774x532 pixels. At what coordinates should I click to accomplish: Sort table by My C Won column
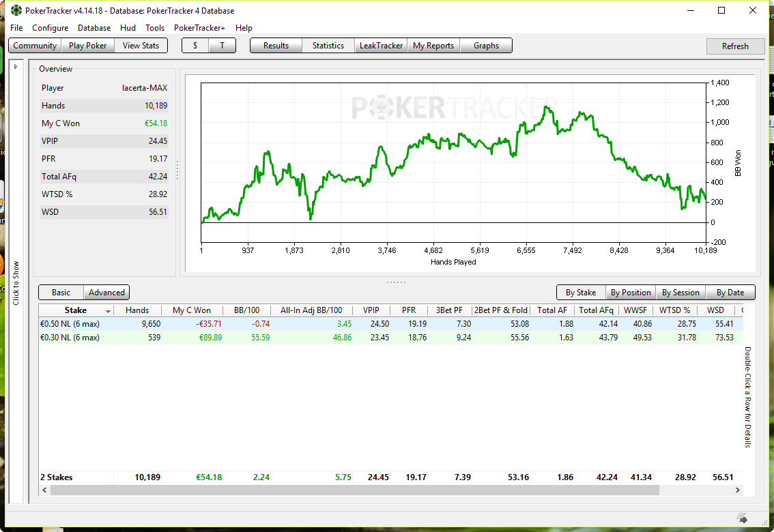coord(192,310)
